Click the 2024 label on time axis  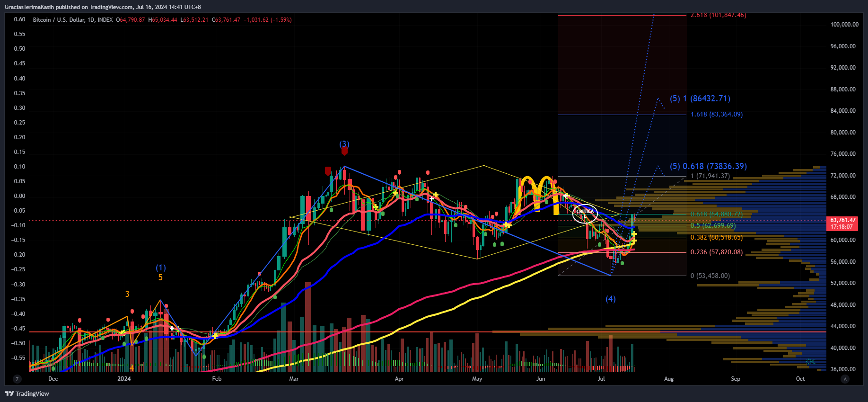coord(124,379)
